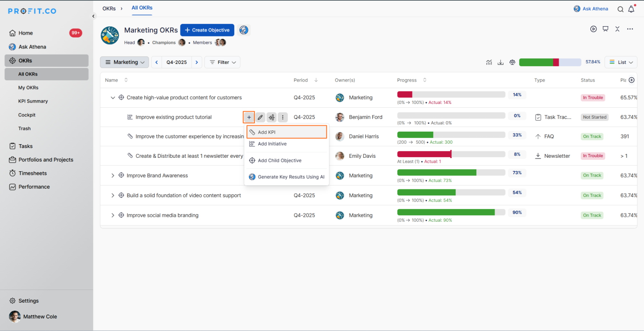Expand the Improve Brand Awareness objective
This screenshot has height=331, width=644.
[x=112, y=176]
